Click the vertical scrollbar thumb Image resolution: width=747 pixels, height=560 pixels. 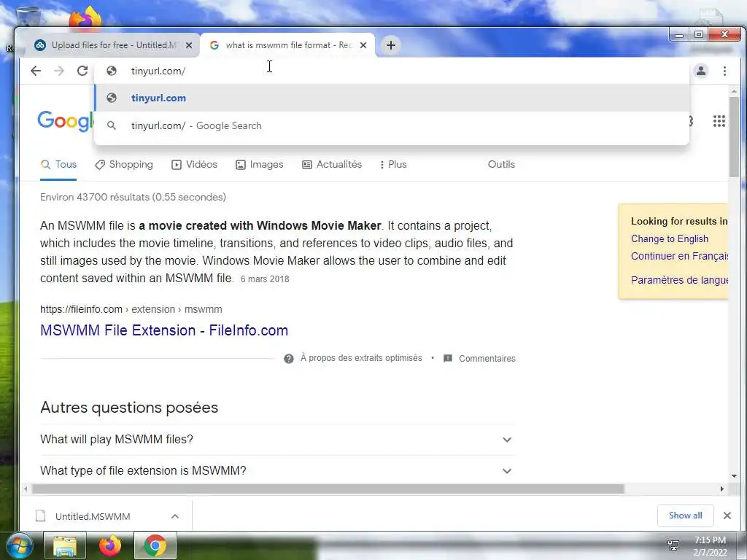tap(734, 136)
